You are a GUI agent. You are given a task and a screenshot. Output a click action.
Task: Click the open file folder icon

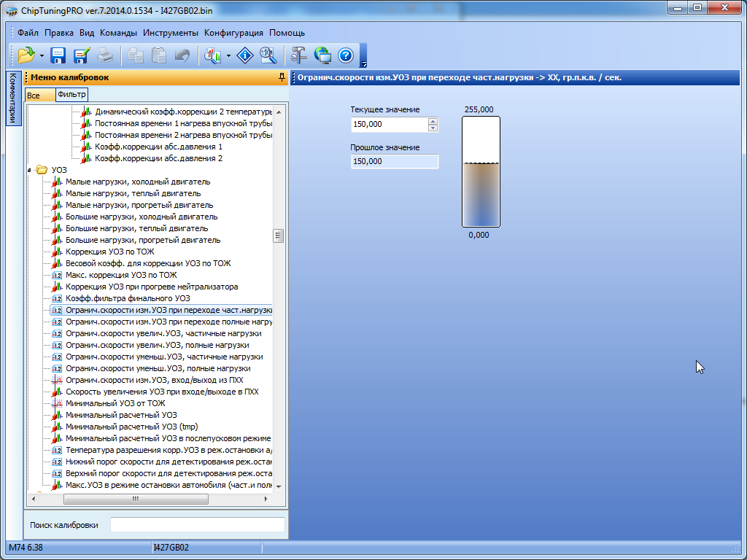(26, 55)
